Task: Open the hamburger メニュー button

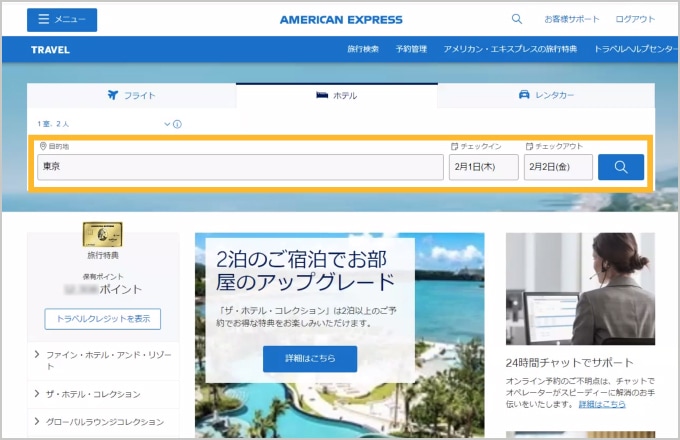Action: (62, 20)
